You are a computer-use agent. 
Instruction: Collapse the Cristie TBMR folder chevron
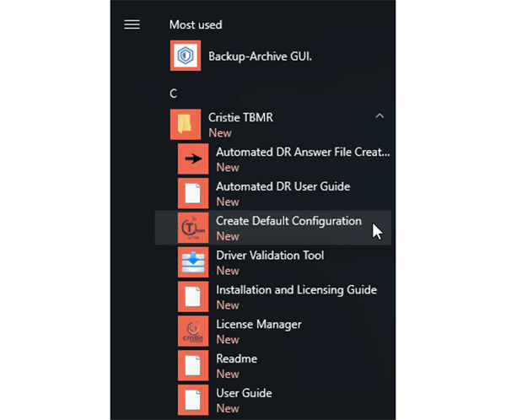tap(379, 116)
